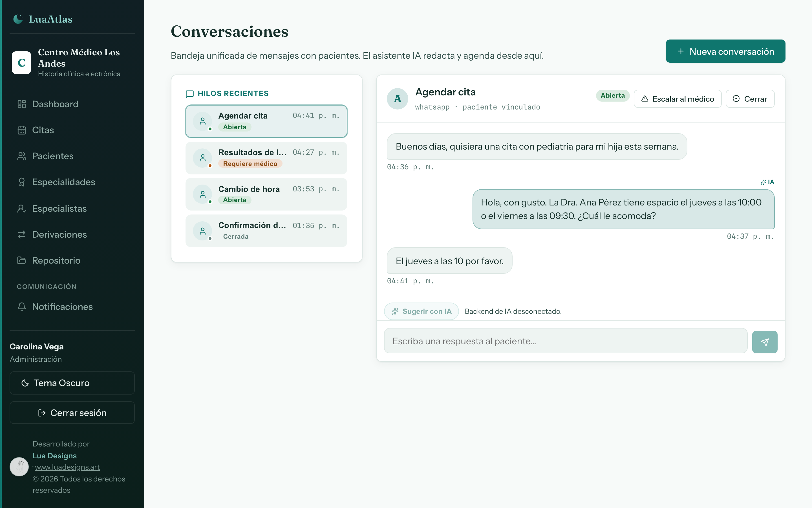Click the Lua Designs developer avatar
Image resolution: width=812 pixels, height=508 pixels.
19,467
